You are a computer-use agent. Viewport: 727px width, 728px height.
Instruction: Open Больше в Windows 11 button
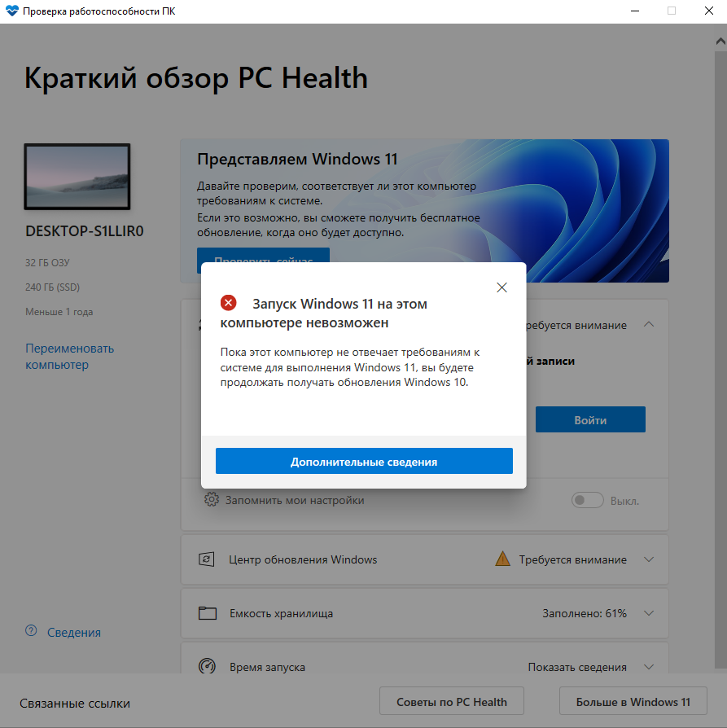[x=633, y=701]
